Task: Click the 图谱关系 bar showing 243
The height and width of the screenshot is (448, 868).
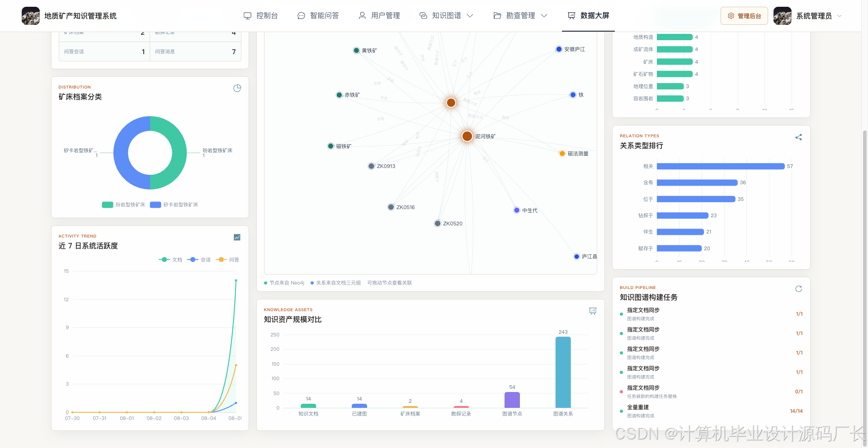Action: [x=563, y=372]
